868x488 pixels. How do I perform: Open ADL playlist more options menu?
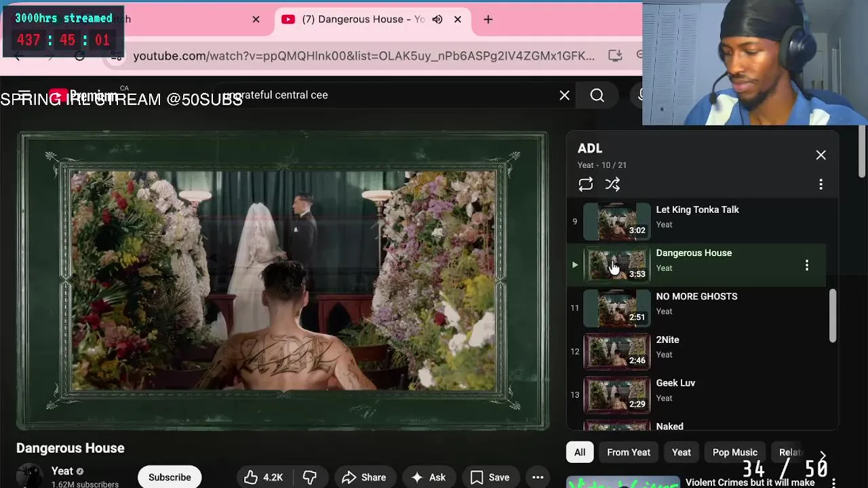click(x=821, y=184)
